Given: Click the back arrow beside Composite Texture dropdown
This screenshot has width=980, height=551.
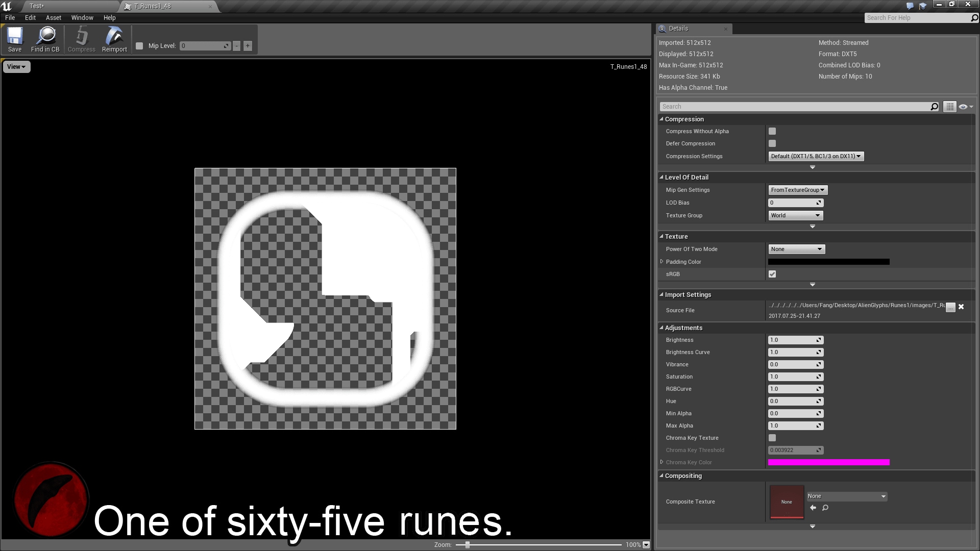Looking at the screenshot, I should point(813,508).
